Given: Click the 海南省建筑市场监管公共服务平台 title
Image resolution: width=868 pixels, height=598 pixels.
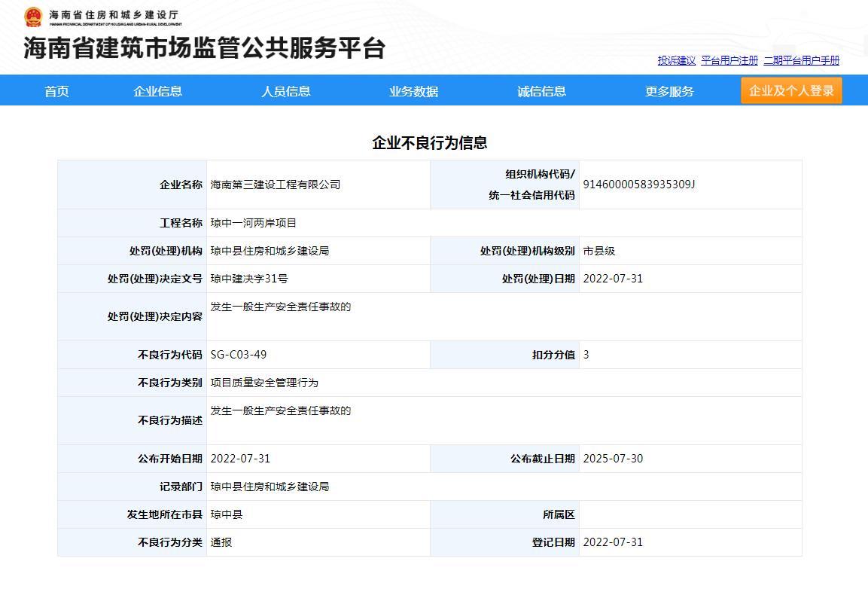Looking at the screenshot, I should point(204,47).
